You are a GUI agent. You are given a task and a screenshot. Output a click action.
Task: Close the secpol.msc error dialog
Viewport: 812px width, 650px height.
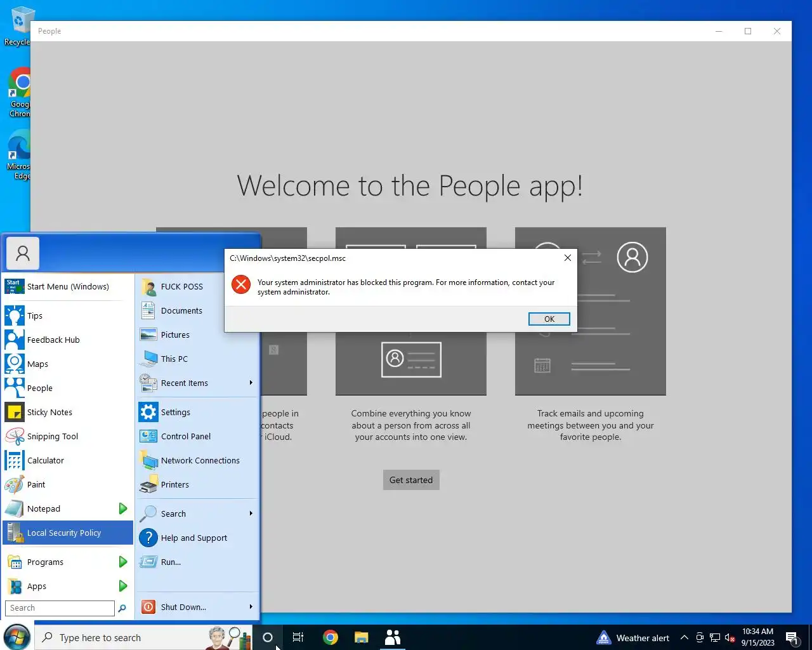pos(568,258)
